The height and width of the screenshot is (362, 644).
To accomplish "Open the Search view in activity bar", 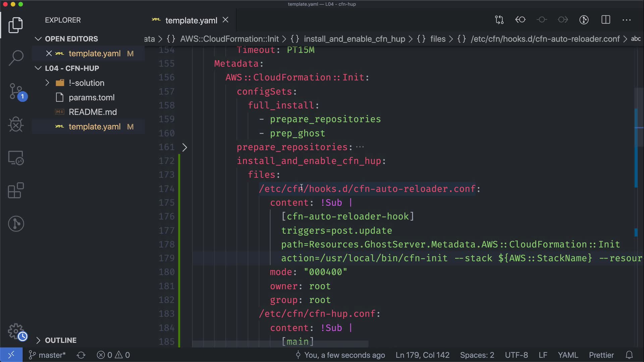I will click(16, 58).
